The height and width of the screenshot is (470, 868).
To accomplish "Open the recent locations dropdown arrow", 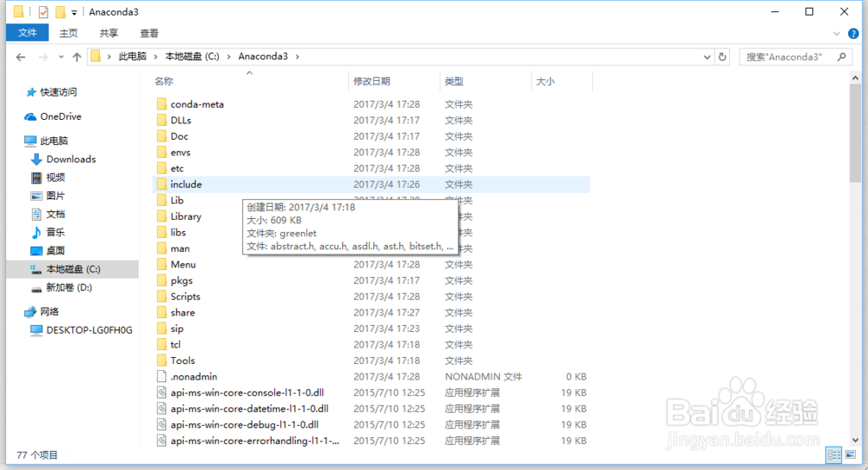I will point(61,56).
